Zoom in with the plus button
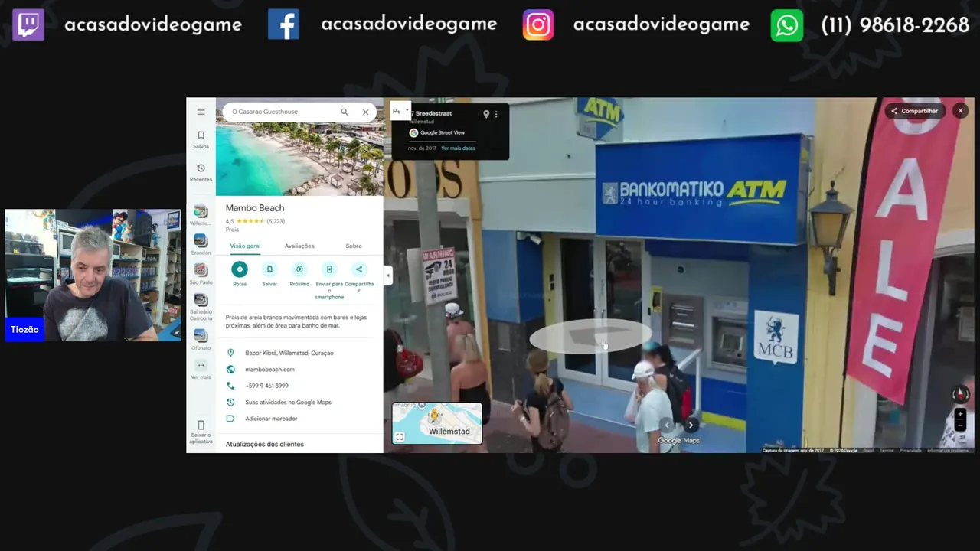 coord(960,414)
